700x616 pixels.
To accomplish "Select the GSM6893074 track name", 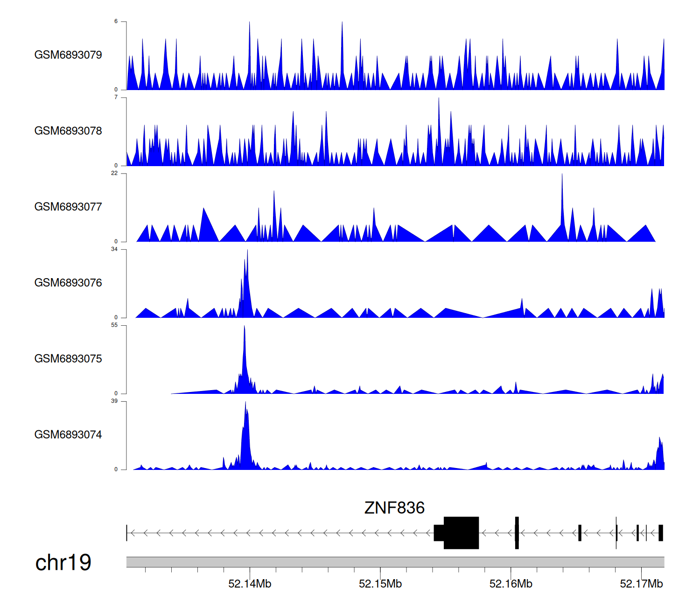I will tap(68, 435).
